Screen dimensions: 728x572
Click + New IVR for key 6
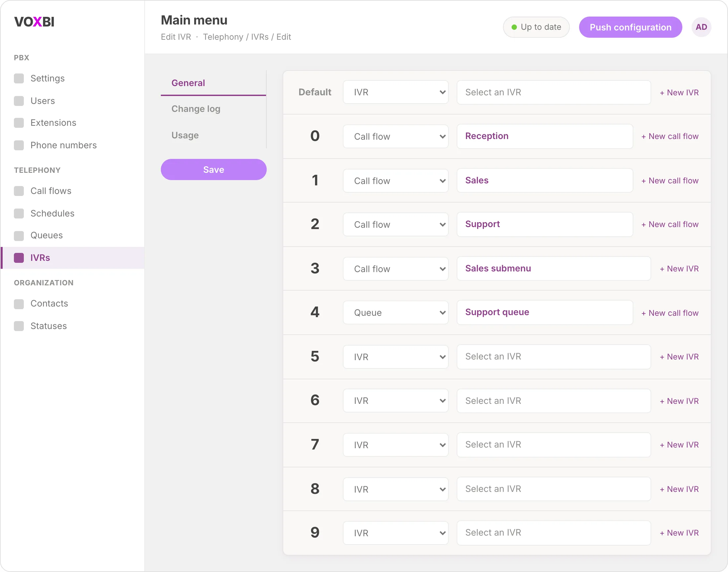679,401
